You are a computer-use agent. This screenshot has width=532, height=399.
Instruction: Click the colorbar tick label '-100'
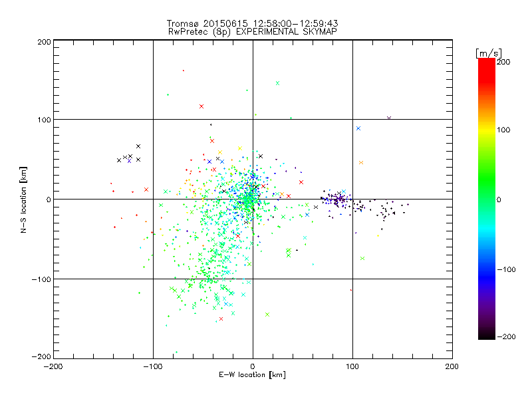[506, 270]
